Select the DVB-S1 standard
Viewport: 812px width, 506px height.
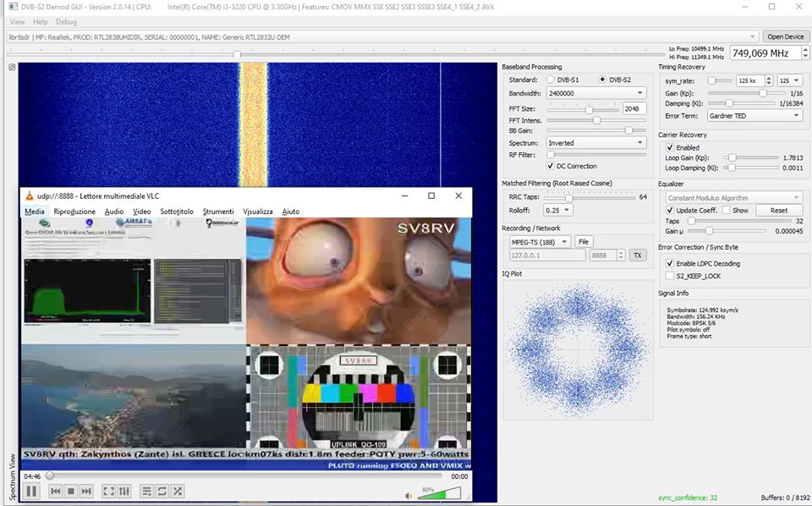pyautogui.click(x=550, y=80)
